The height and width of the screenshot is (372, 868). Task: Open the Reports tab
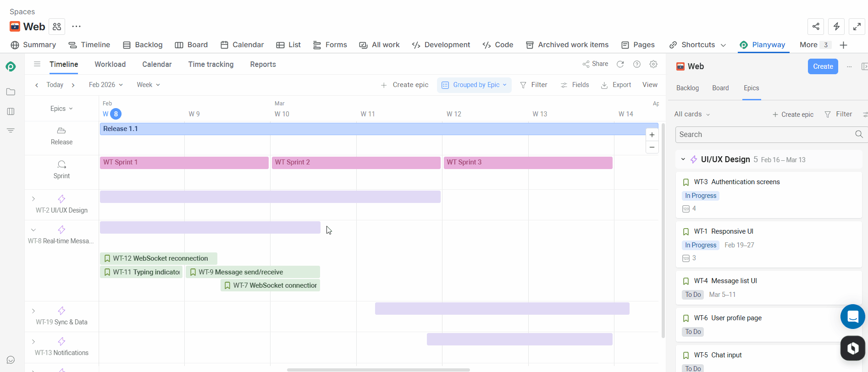coord(263,64)
